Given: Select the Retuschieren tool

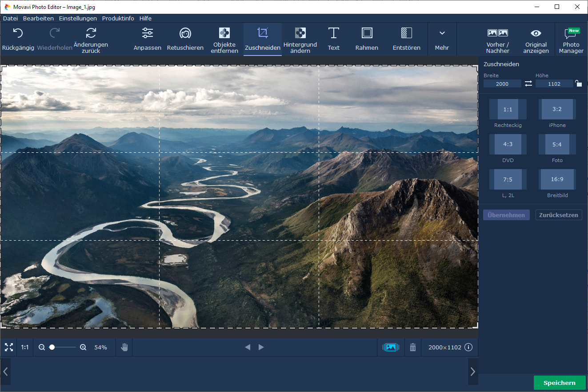Looking at the screenshot, I should point(185,39).
